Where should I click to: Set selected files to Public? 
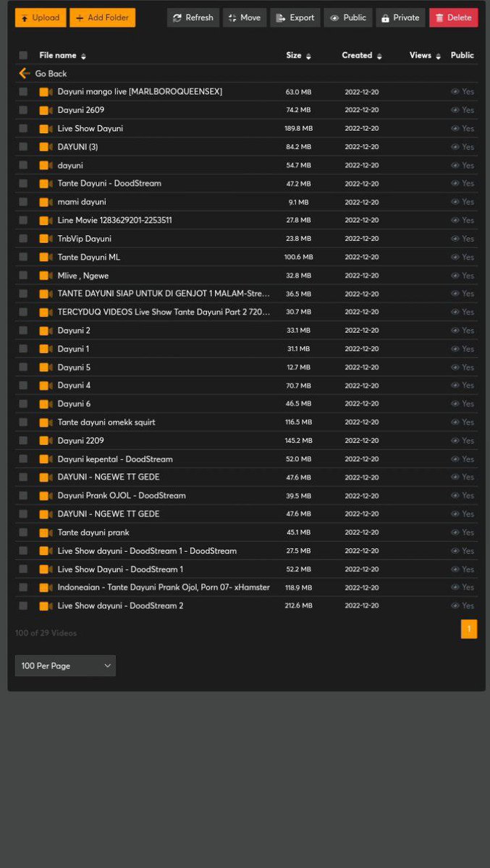pos(348,17)
